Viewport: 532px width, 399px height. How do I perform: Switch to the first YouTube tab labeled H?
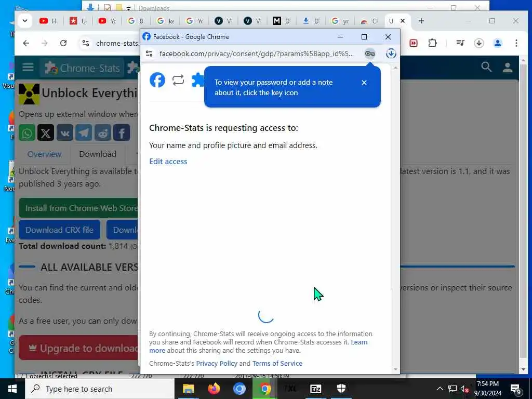[48, 21]
